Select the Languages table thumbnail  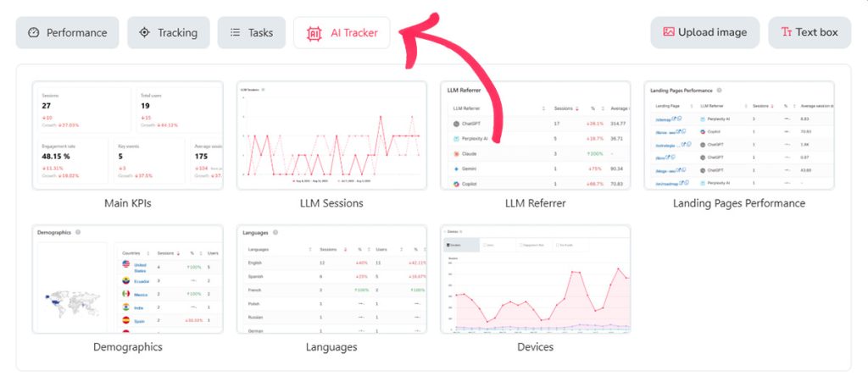click(331, 279)
